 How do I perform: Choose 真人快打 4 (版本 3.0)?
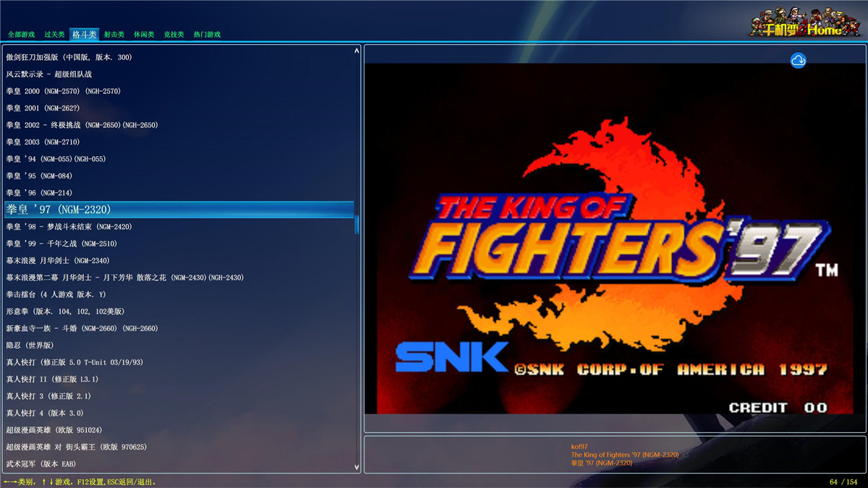coord(45,414)
